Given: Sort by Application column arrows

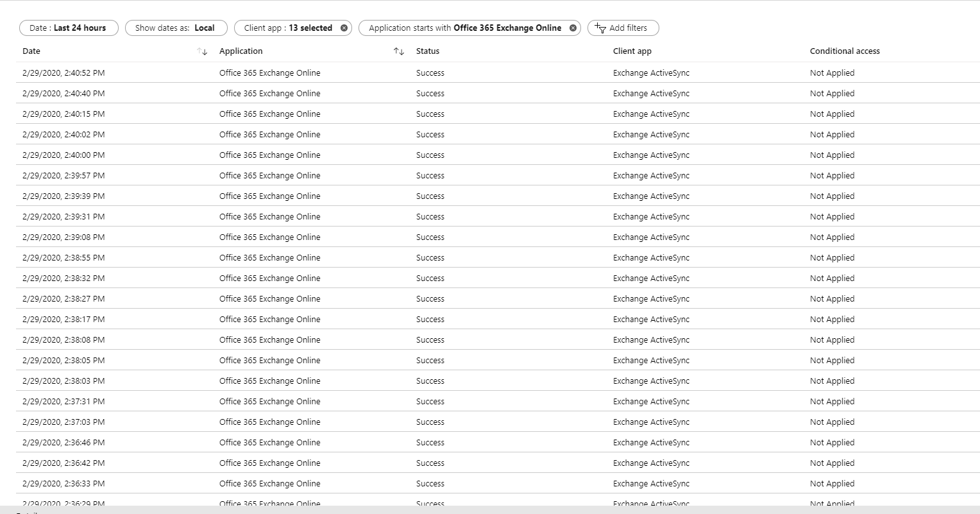Looking at the screenshot, I should (399, 51).
